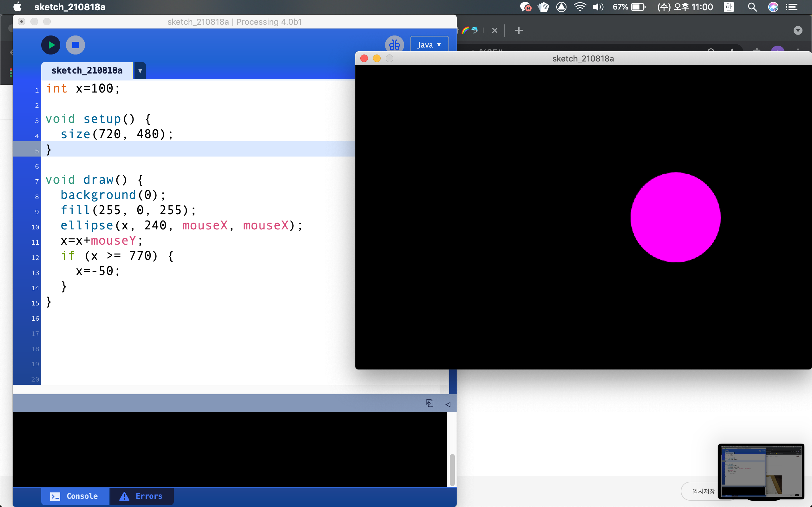Open Spotlight search in menu bar
The width and height of the screenshot is (812, 507).
coord(752,7)
